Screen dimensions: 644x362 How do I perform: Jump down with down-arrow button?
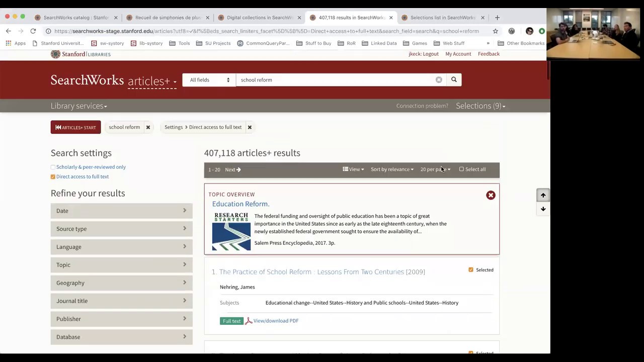point(543,209)
